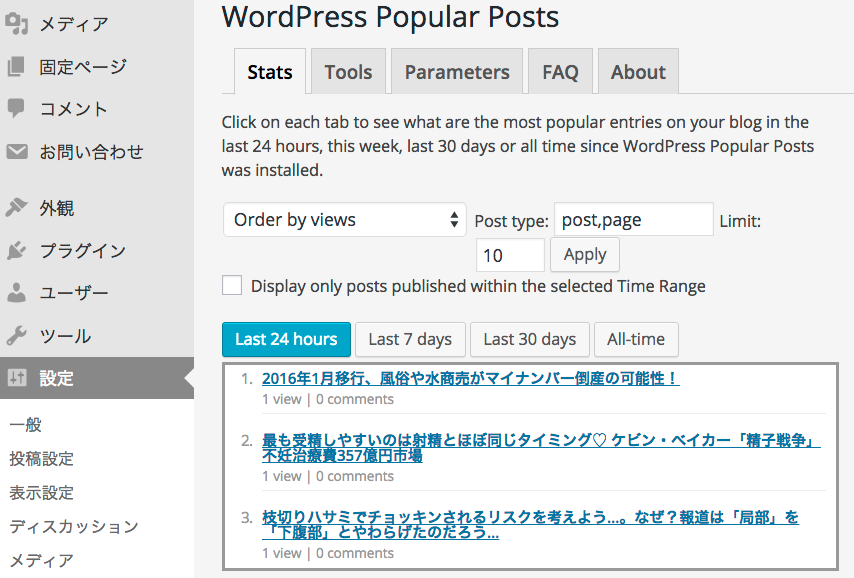
Task: Click the WordPress Popular Posts heading
Action: pos(391,17)
